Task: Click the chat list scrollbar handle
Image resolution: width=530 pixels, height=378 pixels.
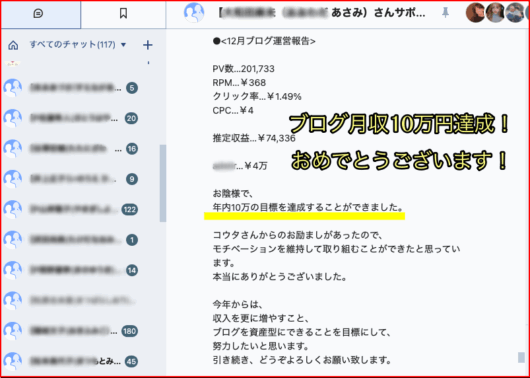Action: coord(163,183)
